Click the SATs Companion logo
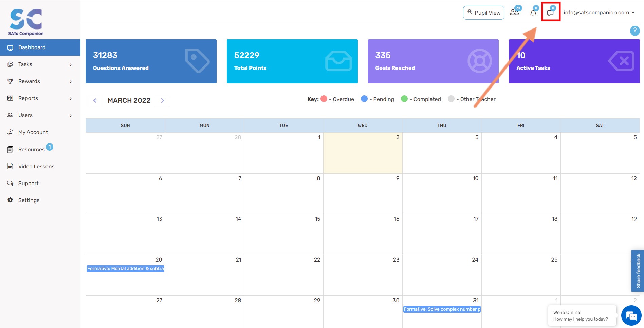Screen dimensions: 644x328 [x=26, y=22]
